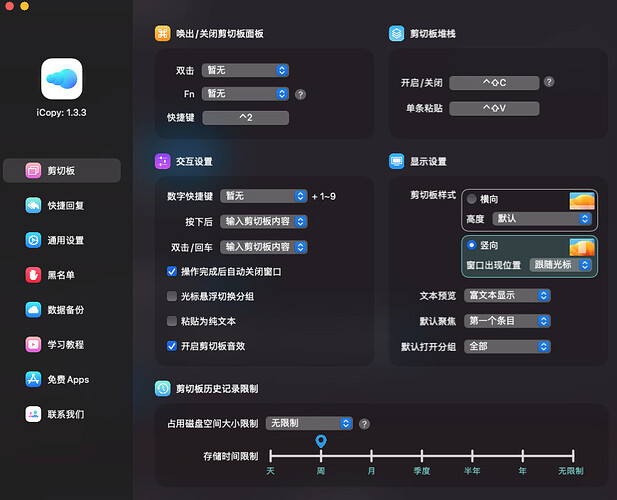Enable 粘贴为纯文本 checkbox
Screen dimensions: 617x500
point(172,321)
